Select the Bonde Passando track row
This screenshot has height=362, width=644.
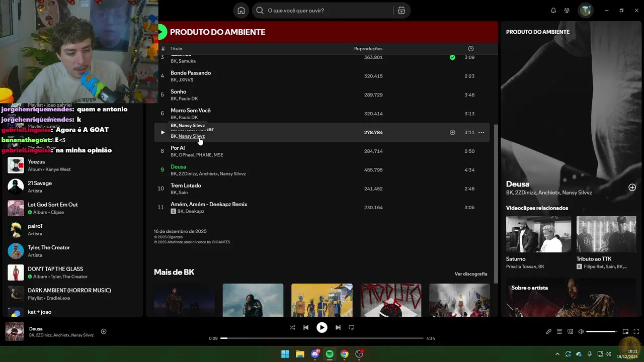click(322, 76)
